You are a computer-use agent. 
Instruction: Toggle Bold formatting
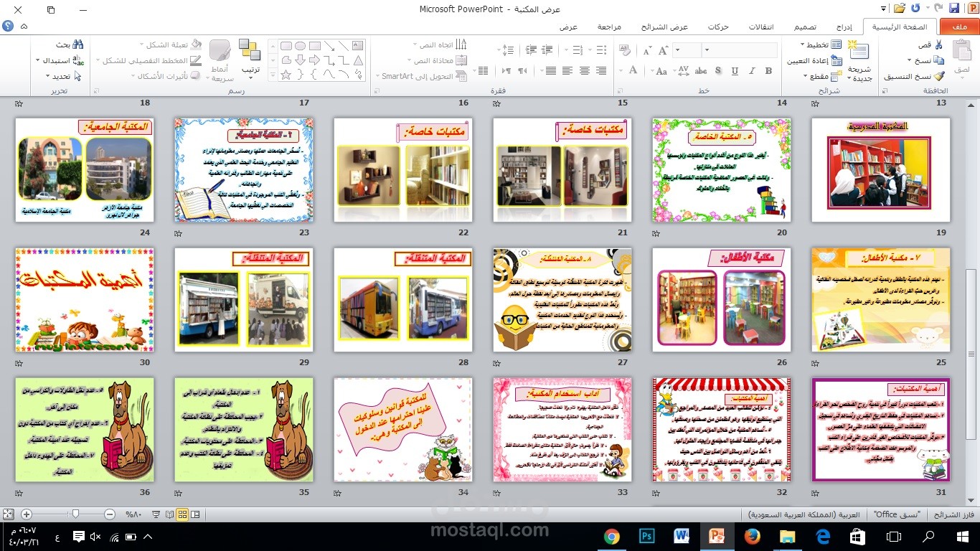[768, 70]
